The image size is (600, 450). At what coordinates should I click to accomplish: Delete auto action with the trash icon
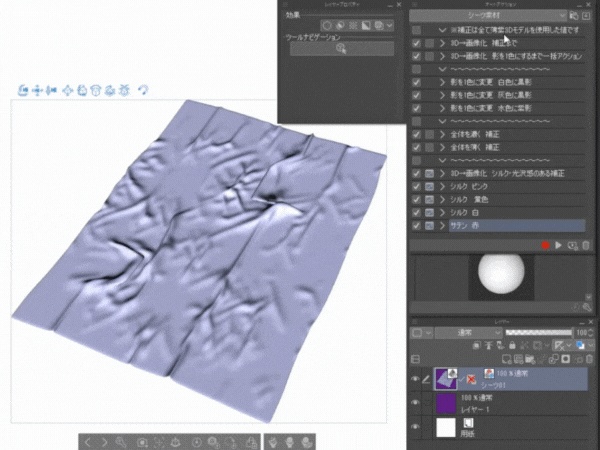pyautogui.click(x=586, y=245)
